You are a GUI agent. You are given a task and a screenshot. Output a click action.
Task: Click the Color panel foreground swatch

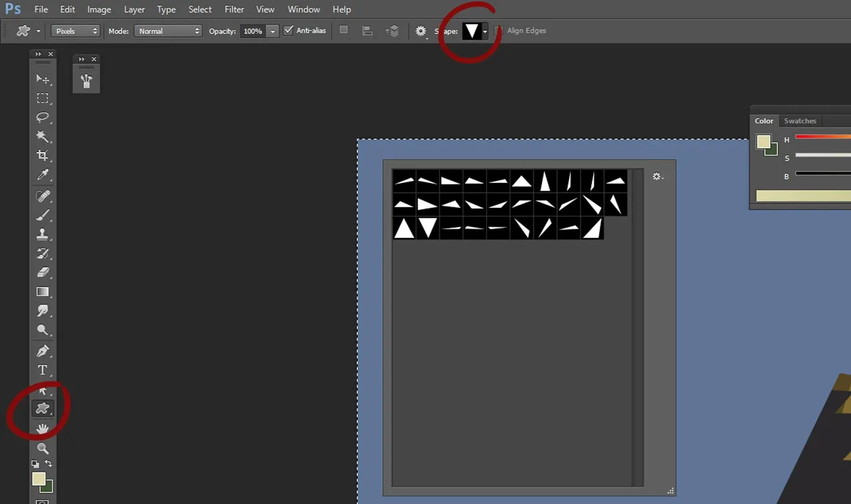coord(763,142)
